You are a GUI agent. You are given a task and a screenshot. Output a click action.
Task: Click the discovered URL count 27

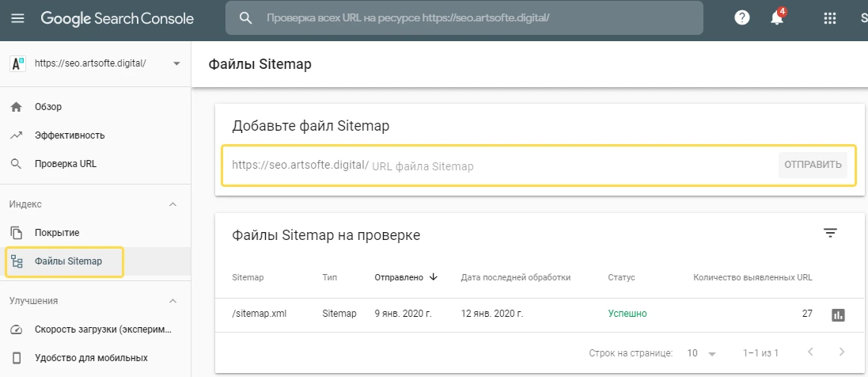coord(807,314)
